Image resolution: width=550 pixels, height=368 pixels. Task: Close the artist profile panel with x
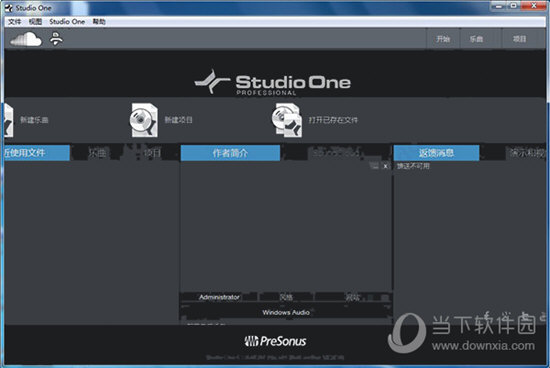[x=385, y=166]
